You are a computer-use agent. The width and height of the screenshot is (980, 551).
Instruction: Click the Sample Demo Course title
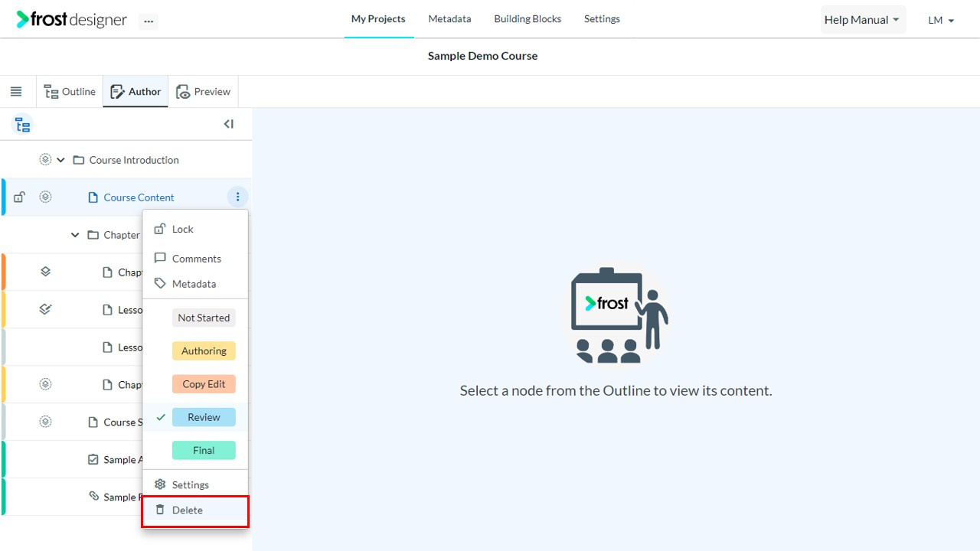482,56
